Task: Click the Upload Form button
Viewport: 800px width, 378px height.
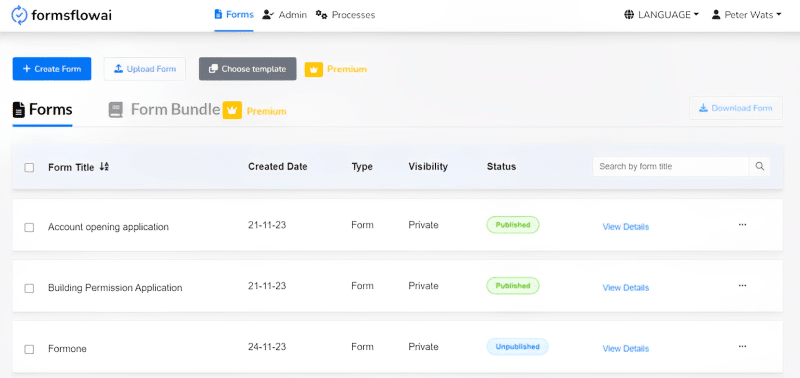Action: [145, 69]
